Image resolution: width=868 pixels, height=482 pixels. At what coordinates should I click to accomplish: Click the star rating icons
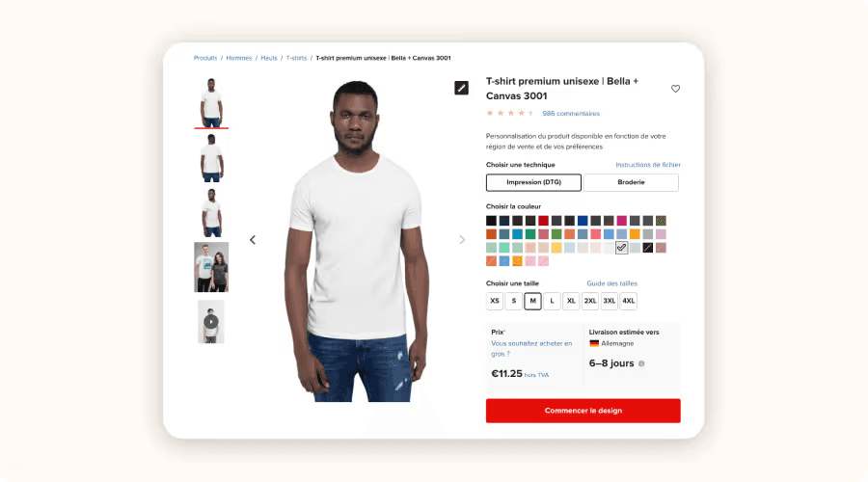coord(509,114)
